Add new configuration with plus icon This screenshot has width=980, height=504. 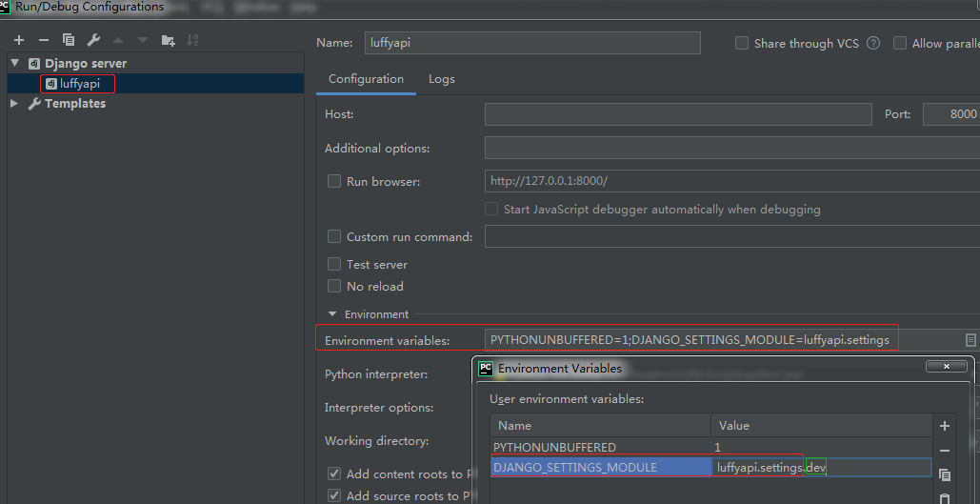pyautogui.click(x=19, y=40)
